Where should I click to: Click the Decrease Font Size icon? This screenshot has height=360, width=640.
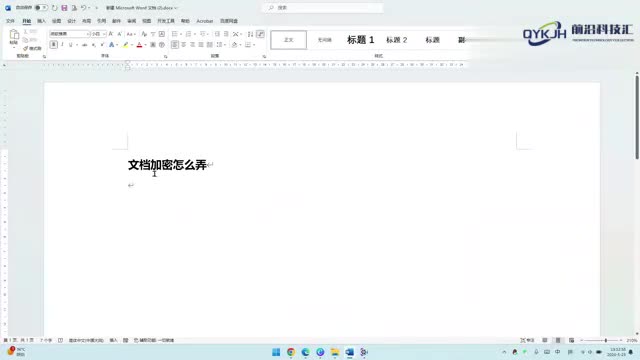[119, 34]
